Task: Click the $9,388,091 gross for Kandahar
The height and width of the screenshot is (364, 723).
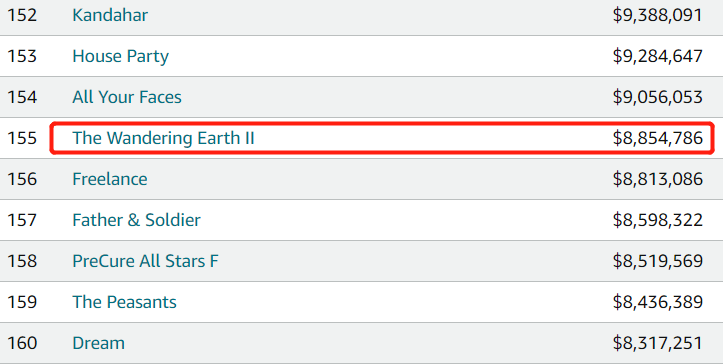Action: tap(658, 15)
